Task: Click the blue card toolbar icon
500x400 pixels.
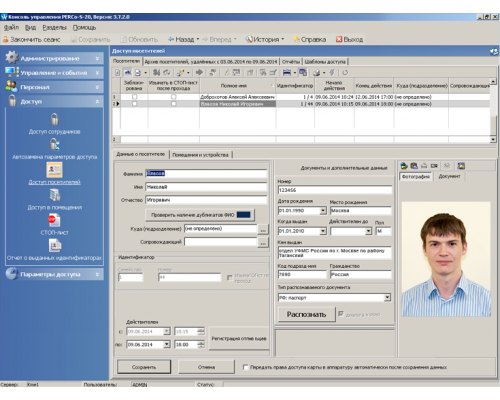Action: (x=287, y=72)
